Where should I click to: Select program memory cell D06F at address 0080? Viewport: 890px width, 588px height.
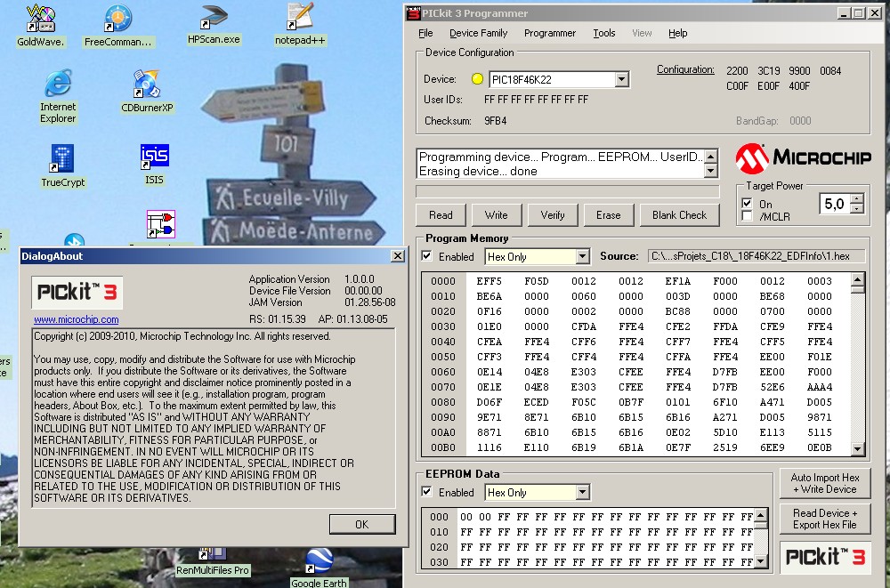(489, 402)
